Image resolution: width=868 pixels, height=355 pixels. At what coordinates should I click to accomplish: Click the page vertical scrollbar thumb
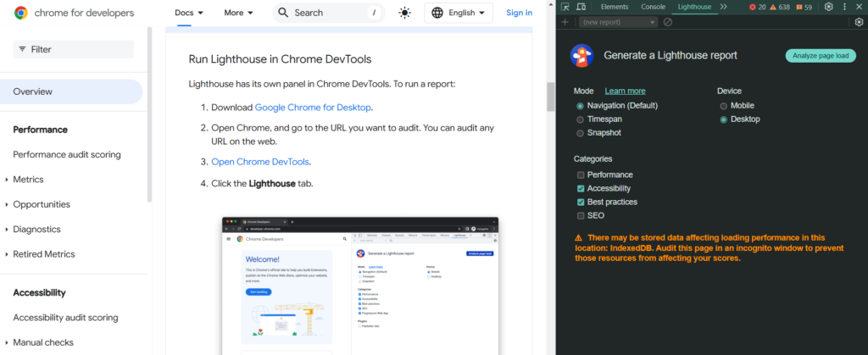[x=550, y=97]
